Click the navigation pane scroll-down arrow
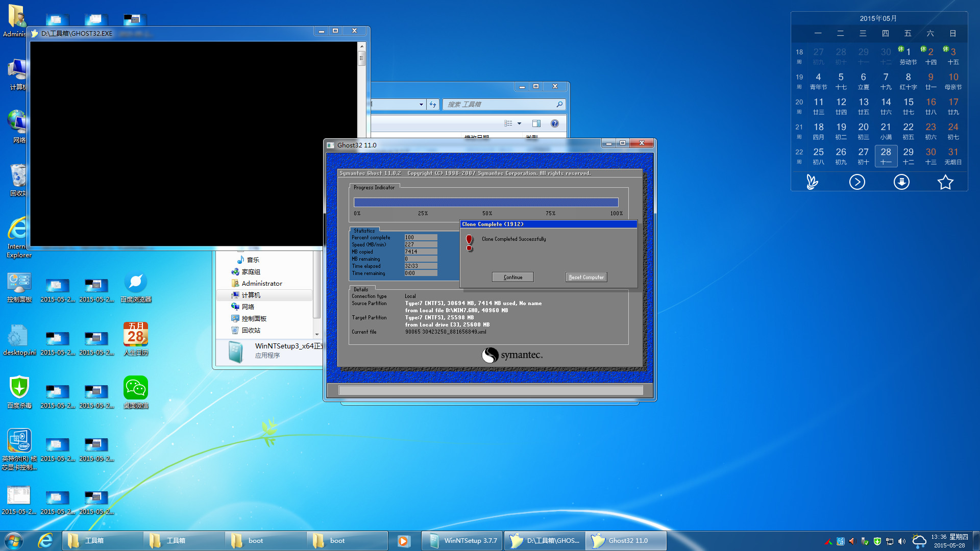 [317, 335]
